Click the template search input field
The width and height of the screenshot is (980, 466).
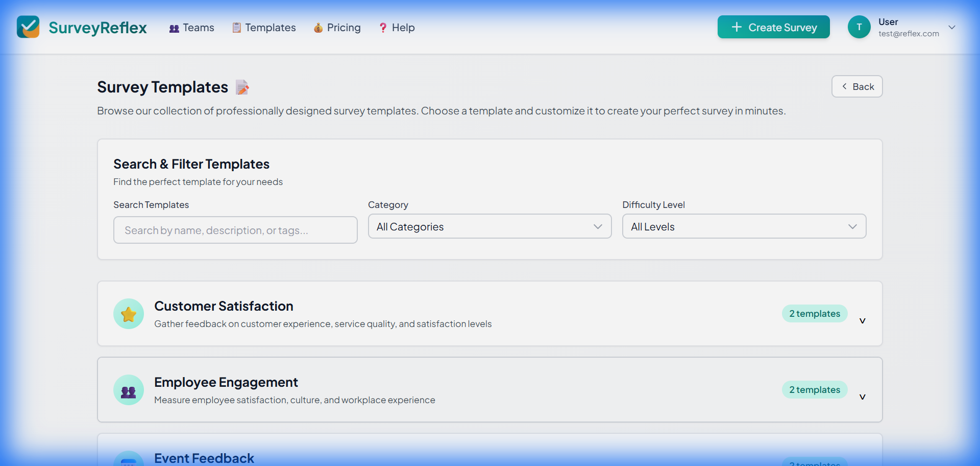[x=235, y=230]
